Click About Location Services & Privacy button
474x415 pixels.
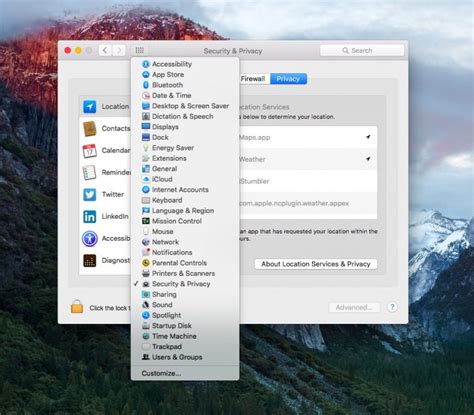tap(316, 264)
